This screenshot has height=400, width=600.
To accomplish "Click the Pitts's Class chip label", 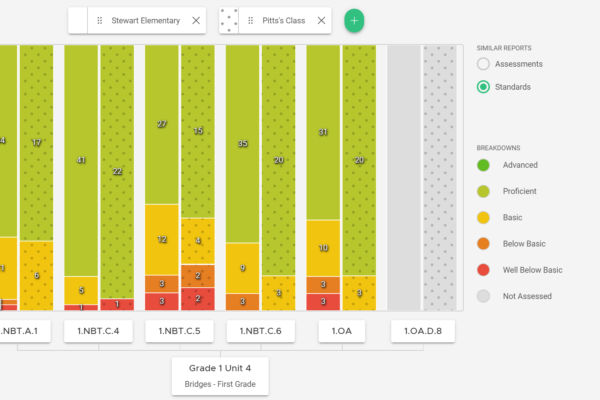I will click(284, 21).
